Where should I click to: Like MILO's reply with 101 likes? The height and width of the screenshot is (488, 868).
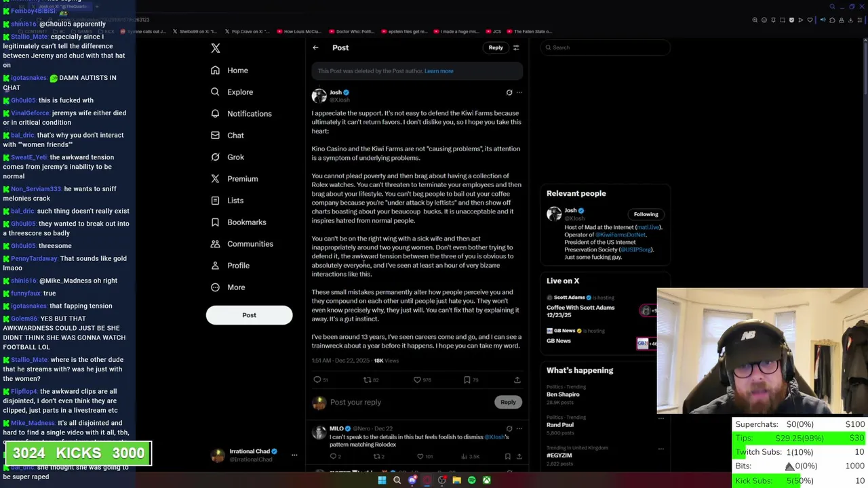420,457
